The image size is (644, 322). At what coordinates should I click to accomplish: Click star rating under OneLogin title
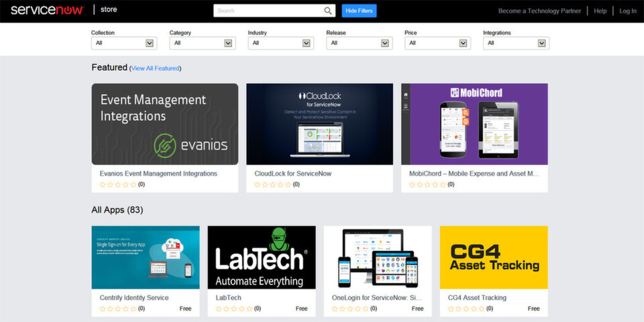point(350,309)
